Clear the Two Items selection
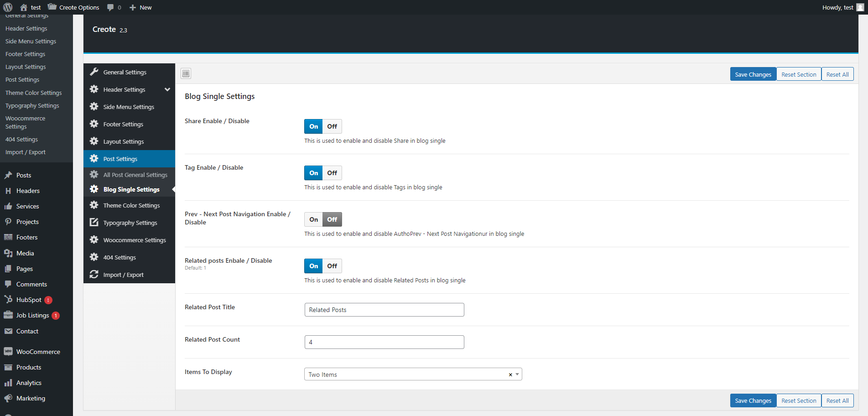Screen dimensions: 868x416 (510, 374)
